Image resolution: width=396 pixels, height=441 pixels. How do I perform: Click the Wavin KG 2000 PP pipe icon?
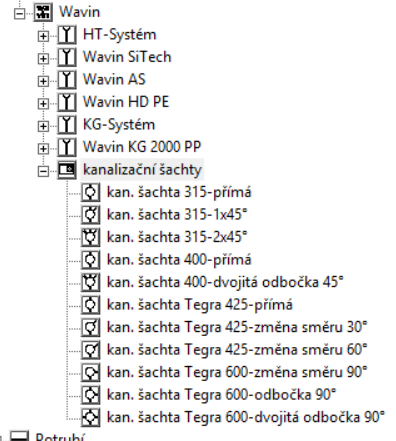pyautogui.click(x=67, y=147)
